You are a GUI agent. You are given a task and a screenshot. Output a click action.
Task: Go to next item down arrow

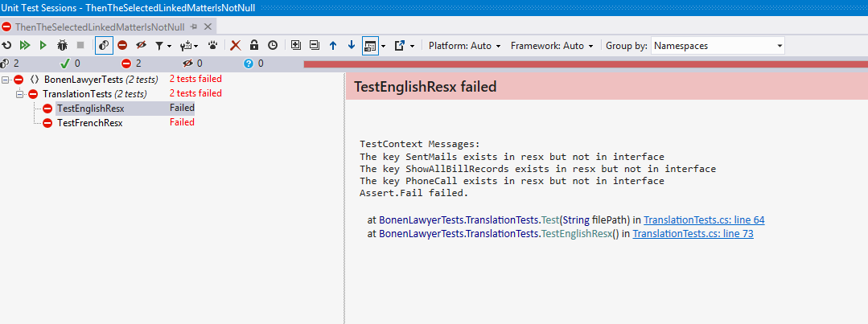pyautogui.click(x=352, y=46)
